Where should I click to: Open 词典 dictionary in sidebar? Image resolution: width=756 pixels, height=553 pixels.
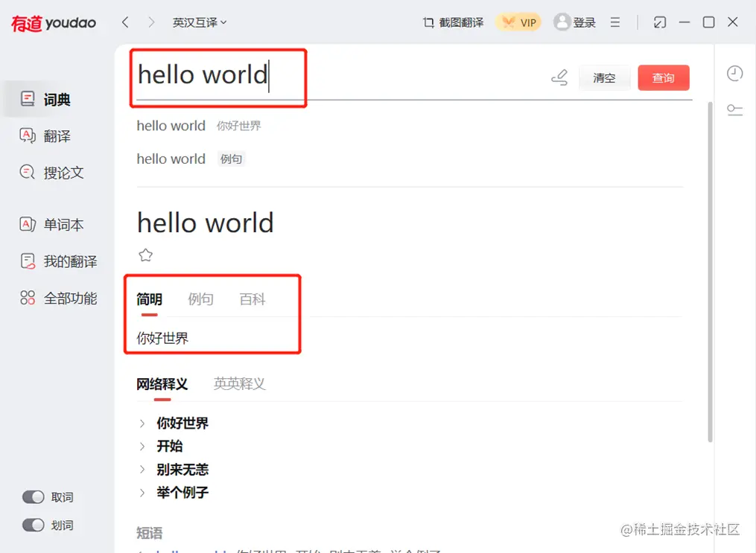pyautogui.click(x=46, y=99)
